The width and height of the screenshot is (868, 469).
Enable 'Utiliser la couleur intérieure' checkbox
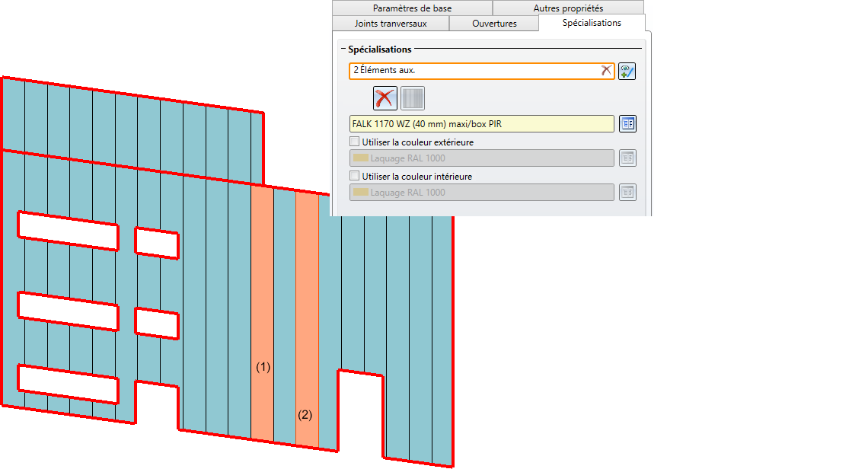tap(354, 176)
